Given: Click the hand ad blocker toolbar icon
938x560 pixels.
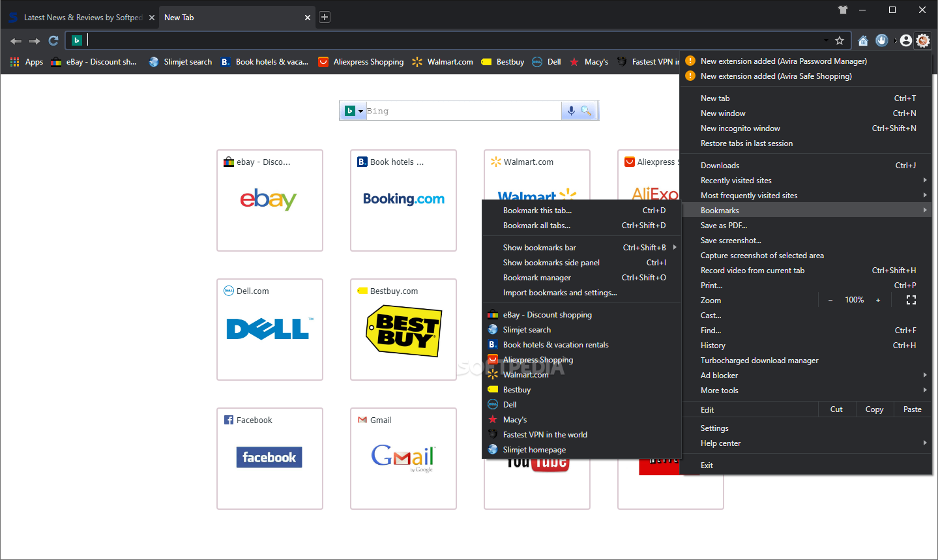Looking at the screenshot, I should [882, 40].
